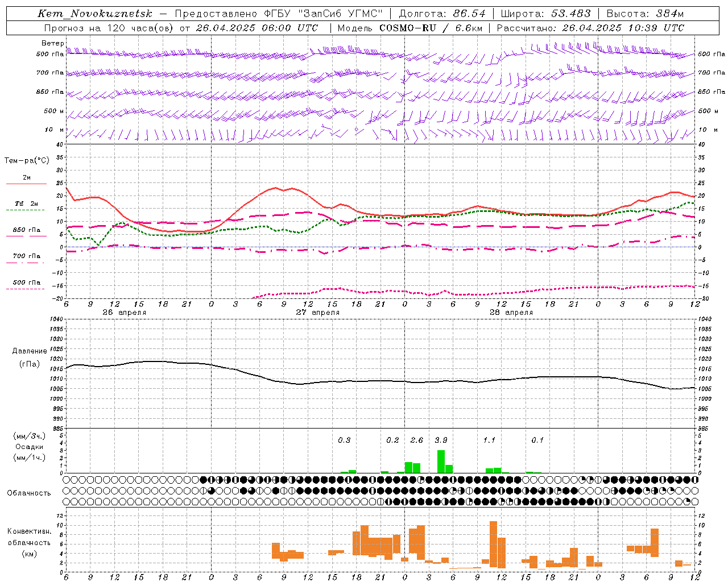Click the tallest orange convective cloud bar
Image resolution: width=728 pixels, height=582 pixels.
493,544
